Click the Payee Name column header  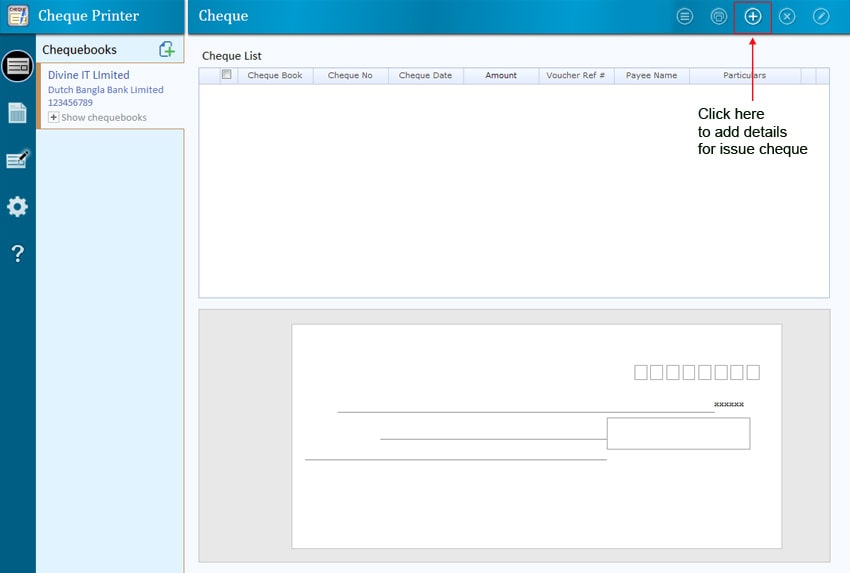coord(652,76)
